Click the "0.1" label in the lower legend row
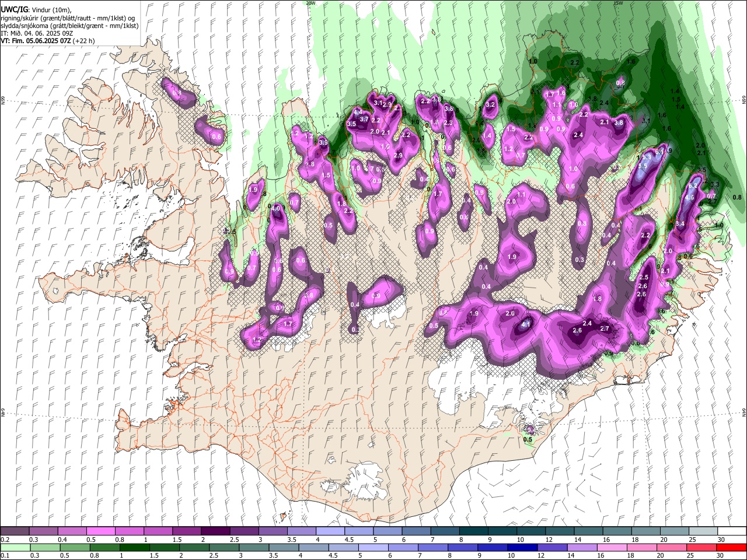747x560 pixels. (x=5, y=556)
